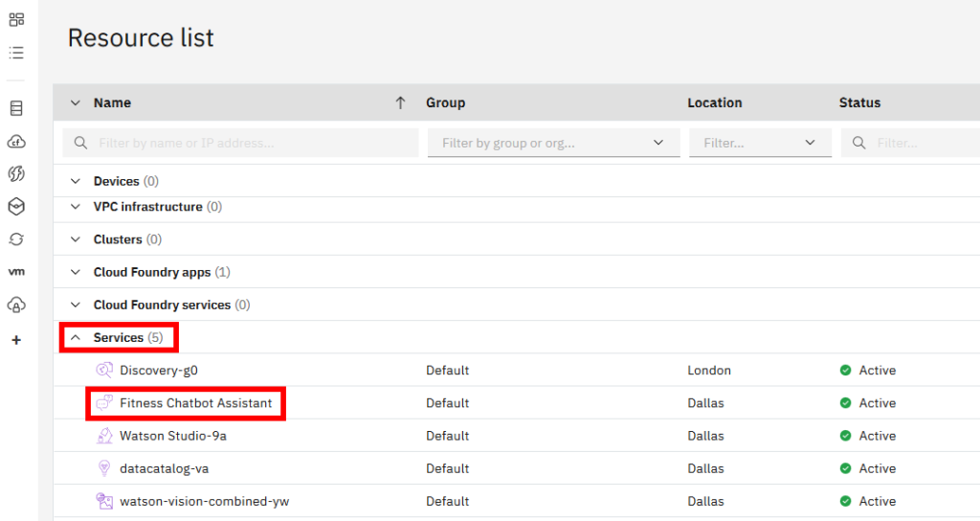
Task: Open the Functions sidebar icon
Action: [x=17, y=174]
